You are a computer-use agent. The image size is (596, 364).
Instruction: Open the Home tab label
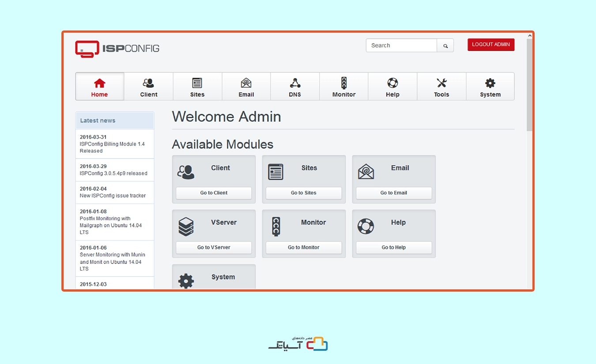tap(99, 94)
